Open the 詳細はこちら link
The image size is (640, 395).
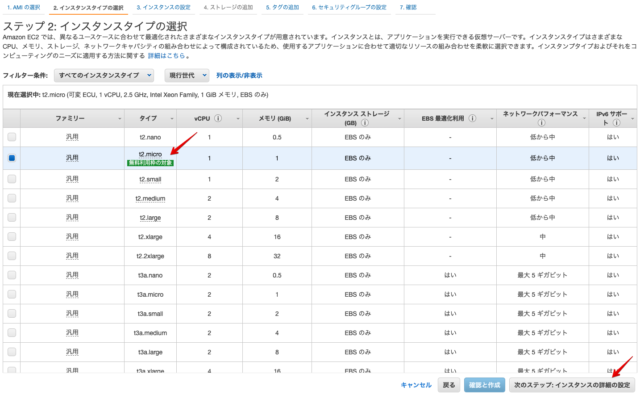click(166, 55)
